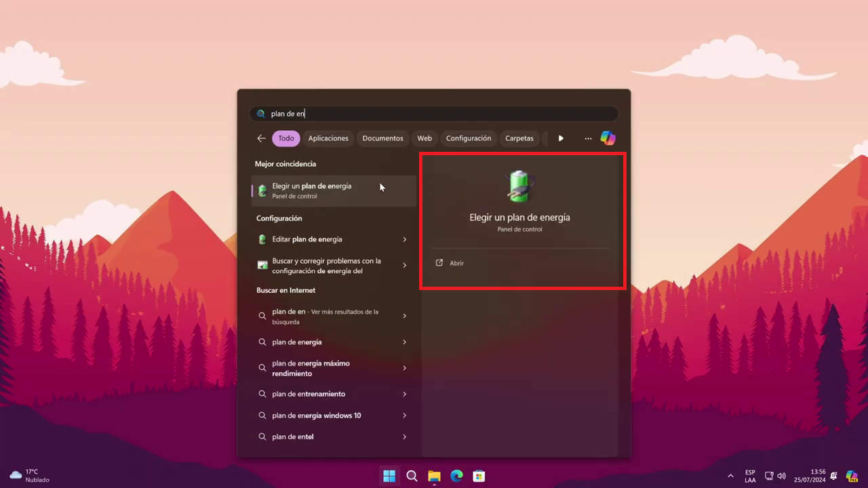Open Microsoft Store from taskbar

[479, 476]
